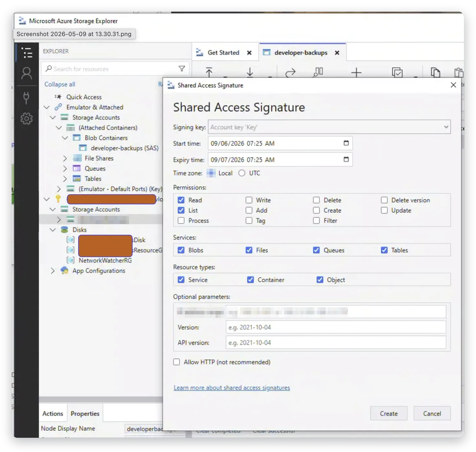
Task: Click the Cancel button
Action: (x=432, y=413)
